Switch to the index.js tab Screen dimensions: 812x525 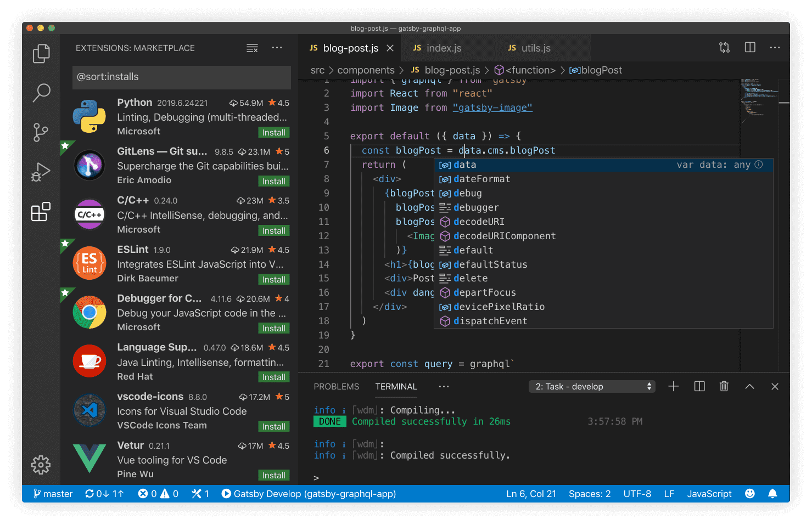point(445,48)
